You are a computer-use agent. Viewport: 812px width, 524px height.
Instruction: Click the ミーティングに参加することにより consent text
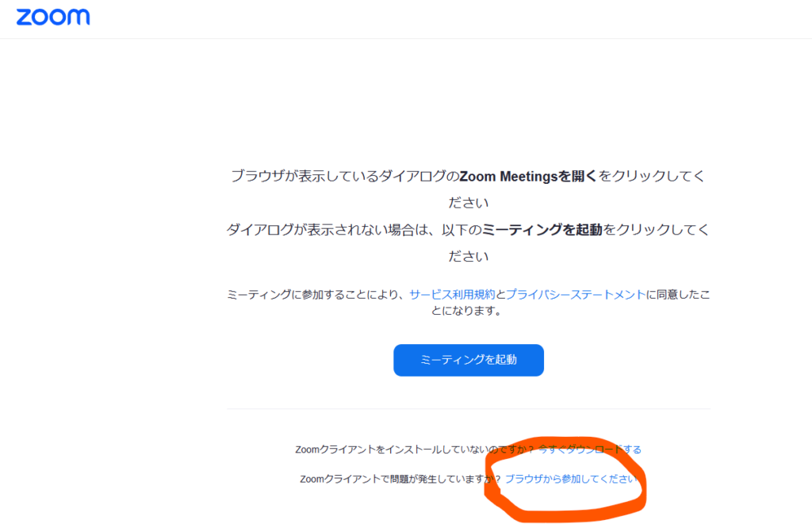click(317, 294)
